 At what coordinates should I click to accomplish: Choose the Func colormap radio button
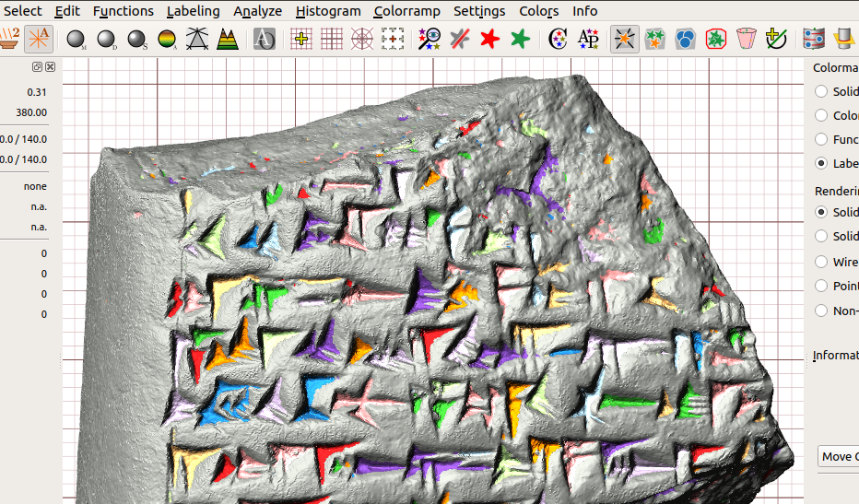point(821,139)
